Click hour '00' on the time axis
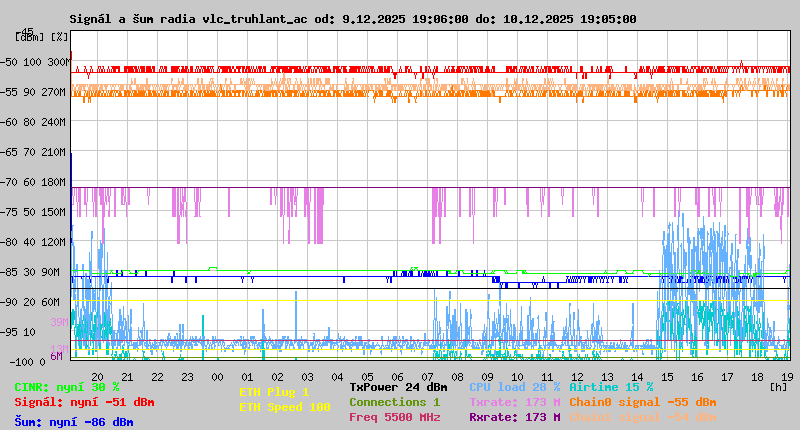This screenshot has width=800, height=430. pos(217,377)
